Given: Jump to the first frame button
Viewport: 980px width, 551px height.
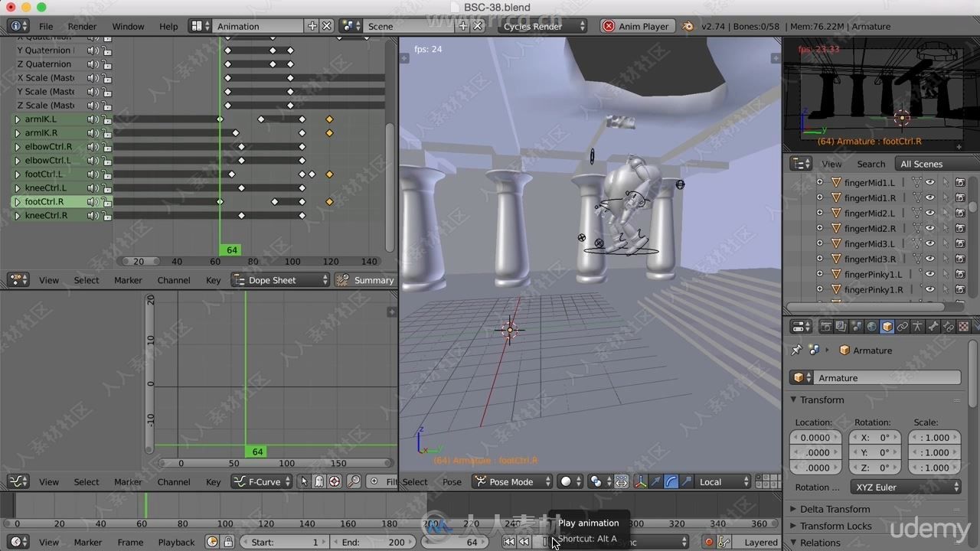Looking at the screenshot, I should [508, 542].
